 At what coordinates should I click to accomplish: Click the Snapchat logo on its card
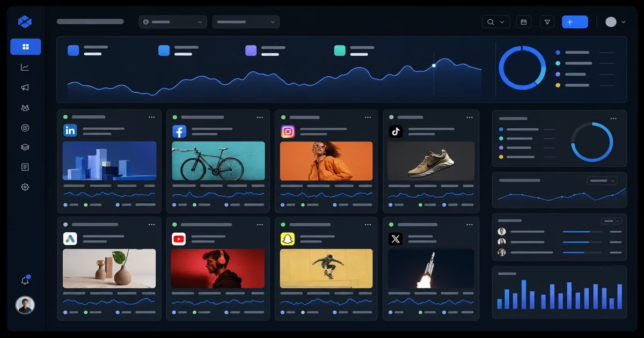(x=288, y=239)
